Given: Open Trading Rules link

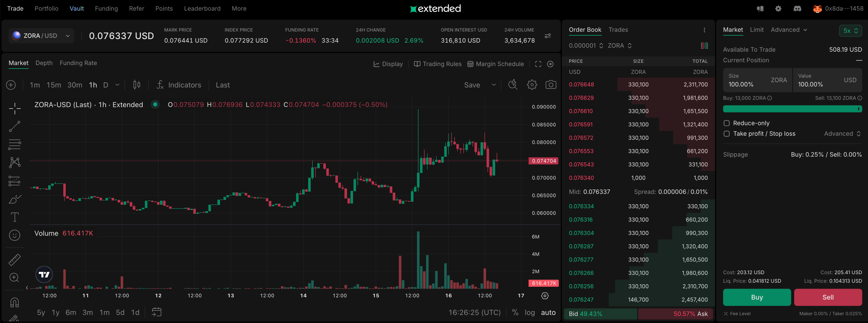Looking at the screenshot, I should [438, 64].
